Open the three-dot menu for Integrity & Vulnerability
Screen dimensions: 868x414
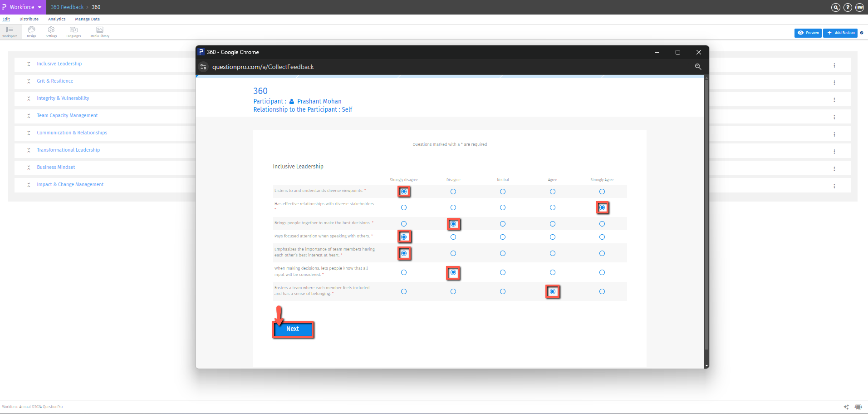point(834,100)
